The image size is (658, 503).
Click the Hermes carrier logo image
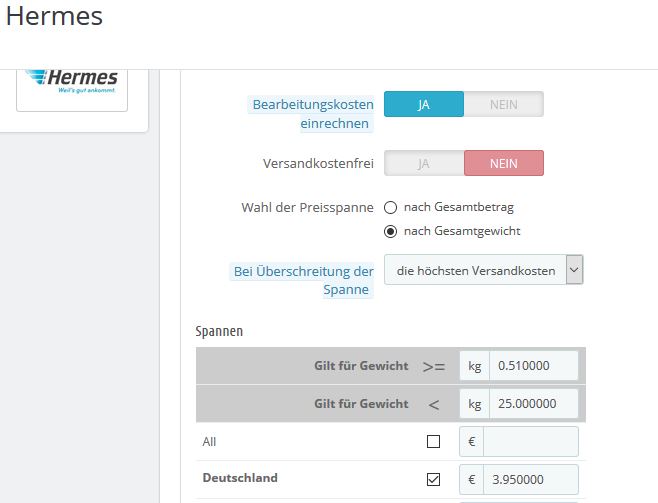(72, 82)
